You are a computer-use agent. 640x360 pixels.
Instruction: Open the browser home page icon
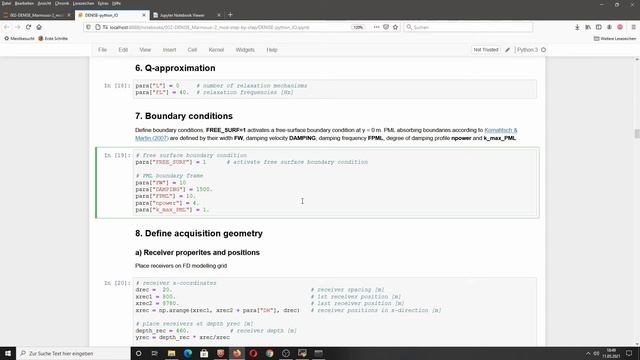(39, 27)
